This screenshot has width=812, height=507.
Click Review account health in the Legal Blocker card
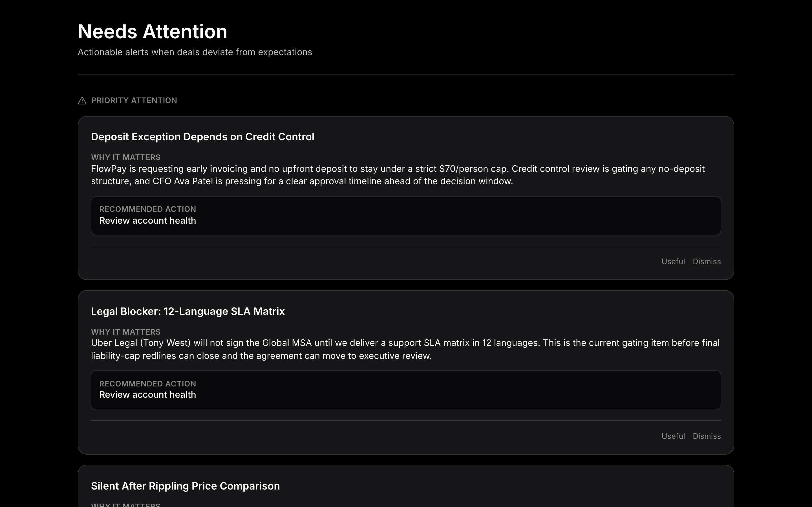click(x=147, y=395)
